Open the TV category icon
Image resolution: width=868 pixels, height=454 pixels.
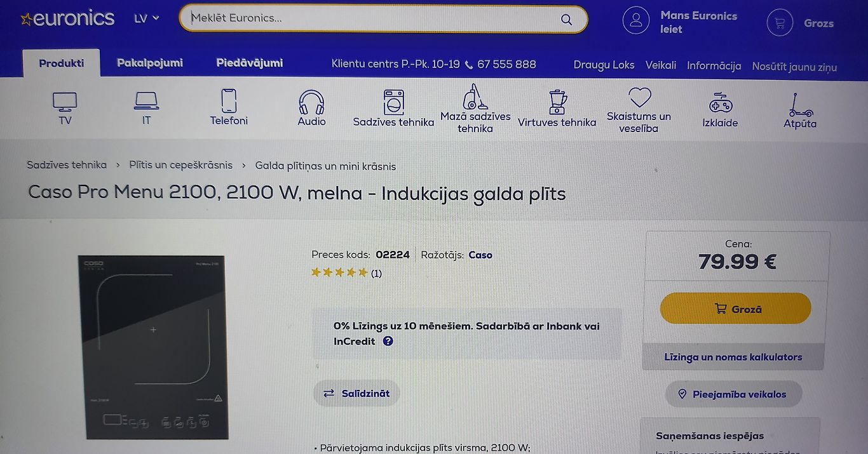coord(65,102)
